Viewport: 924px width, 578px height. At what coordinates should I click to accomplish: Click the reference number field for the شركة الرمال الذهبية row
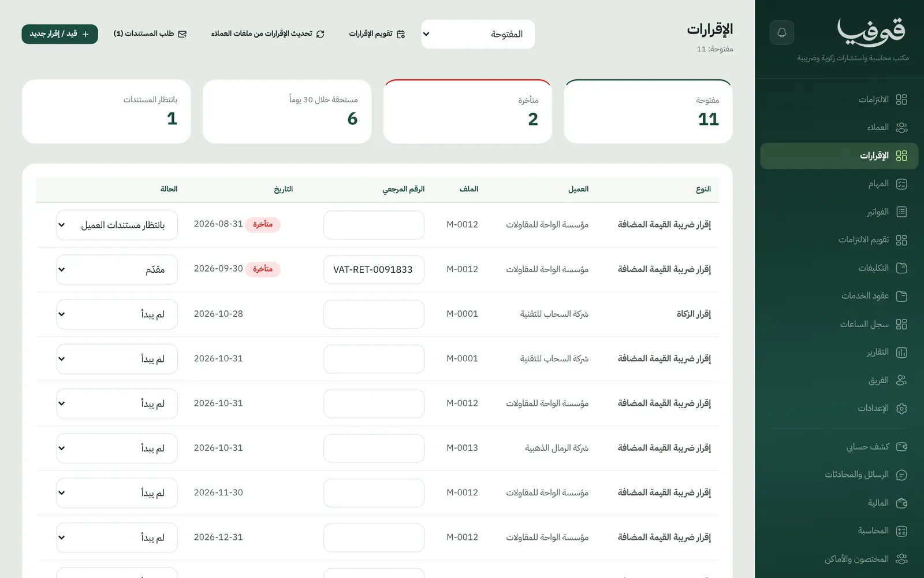point(374,449)
